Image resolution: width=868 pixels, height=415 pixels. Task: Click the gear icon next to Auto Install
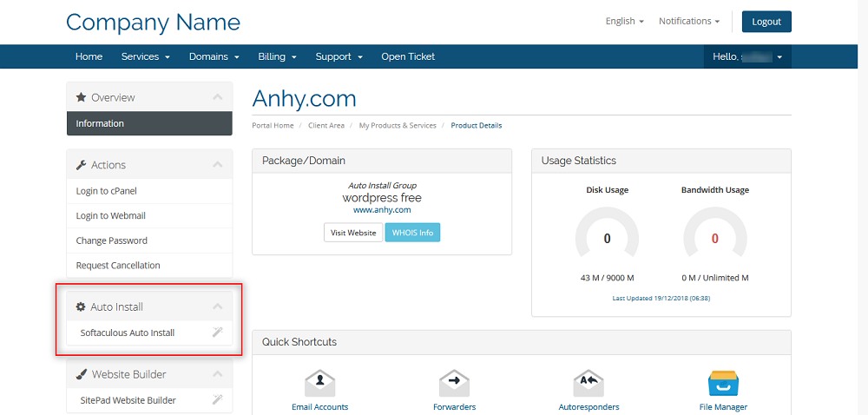(x=81, y=306)
